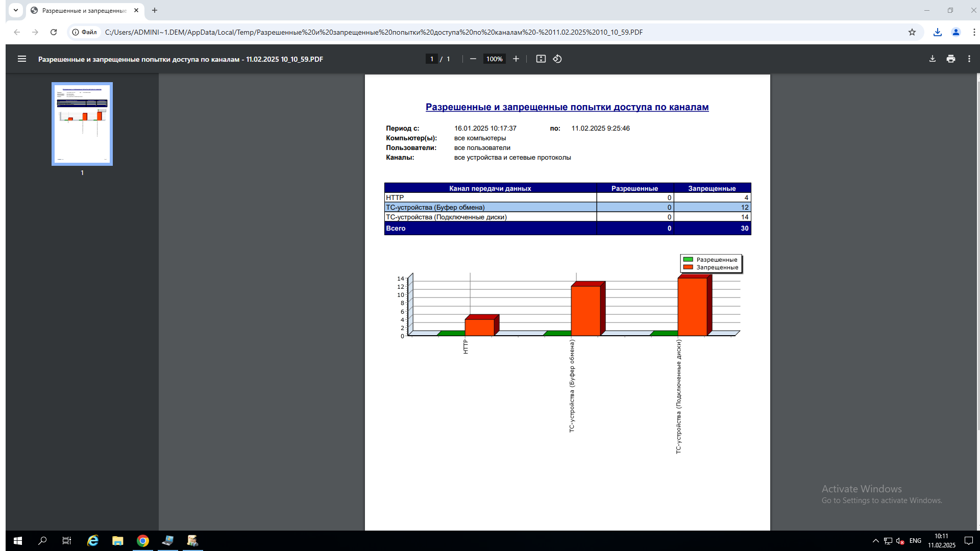The image size is (980, 551).
Task: Click the report title link heading
Action: pyautogui.click(x=567, y=107)
